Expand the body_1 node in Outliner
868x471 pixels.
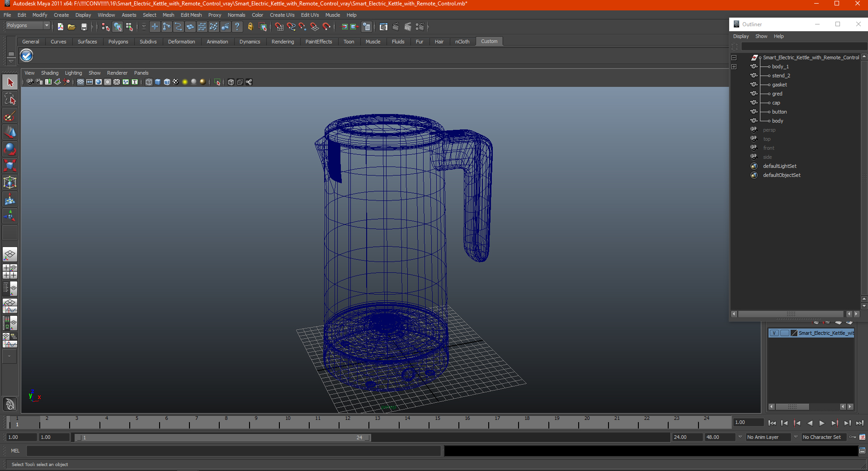click(734, 67)
